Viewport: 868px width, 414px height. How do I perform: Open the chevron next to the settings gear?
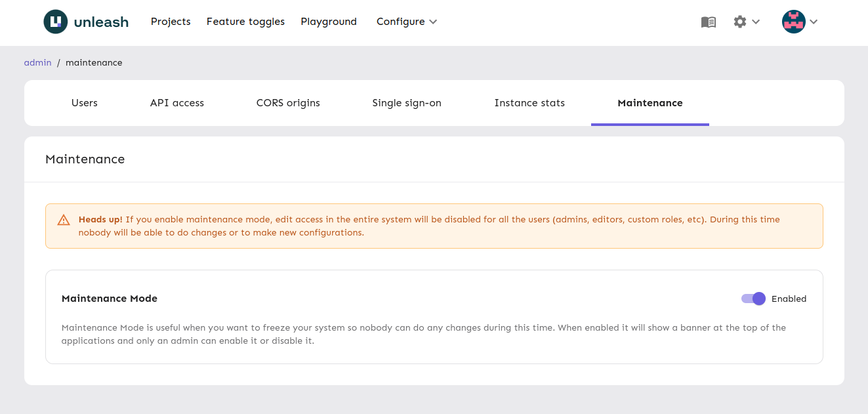tap(756, 22)
